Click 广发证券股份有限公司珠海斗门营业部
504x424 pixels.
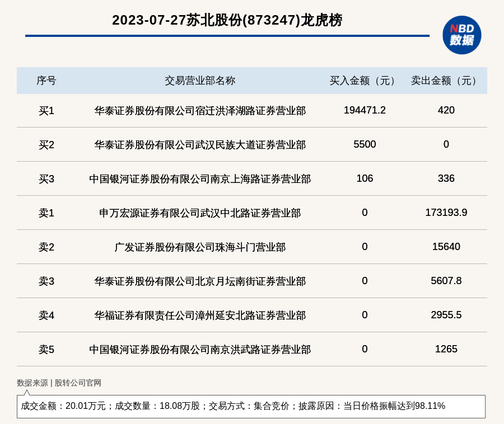(x=200, y=247)
